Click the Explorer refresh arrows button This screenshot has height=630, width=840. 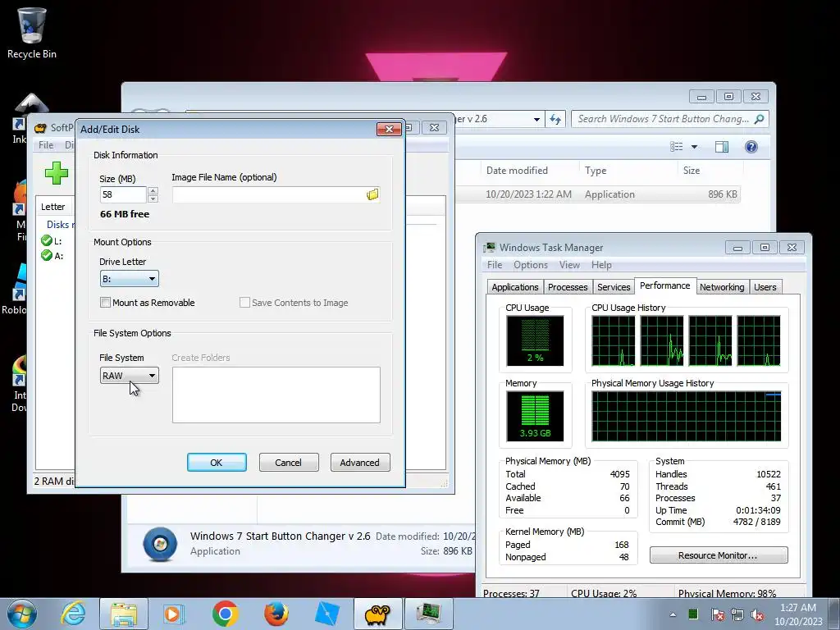pos(555,119)
